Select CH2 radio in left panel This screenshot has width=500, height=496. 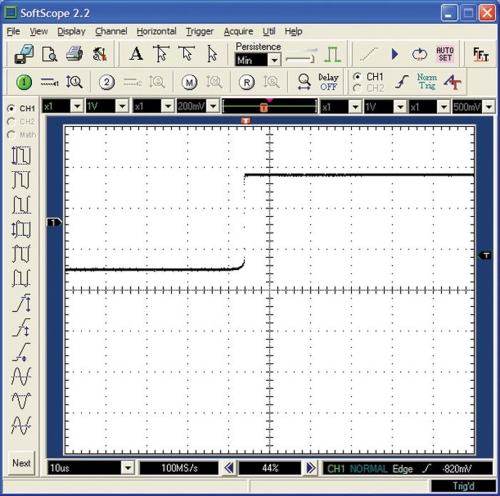[11, 122]
